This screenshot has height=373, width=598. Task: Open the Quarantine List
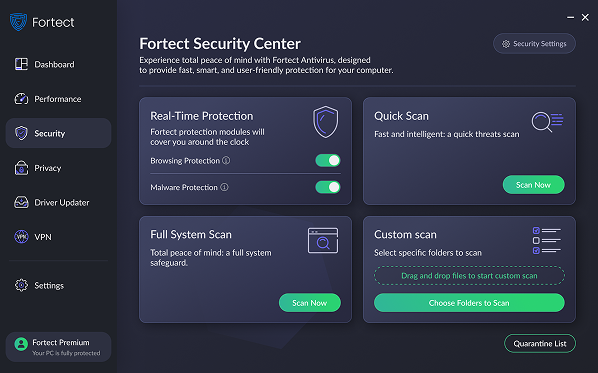(540, 344)
